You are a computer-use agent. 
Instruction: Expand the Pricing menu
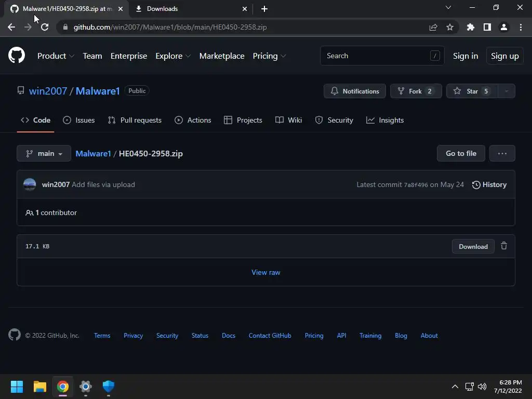click(x=269, y=56)
